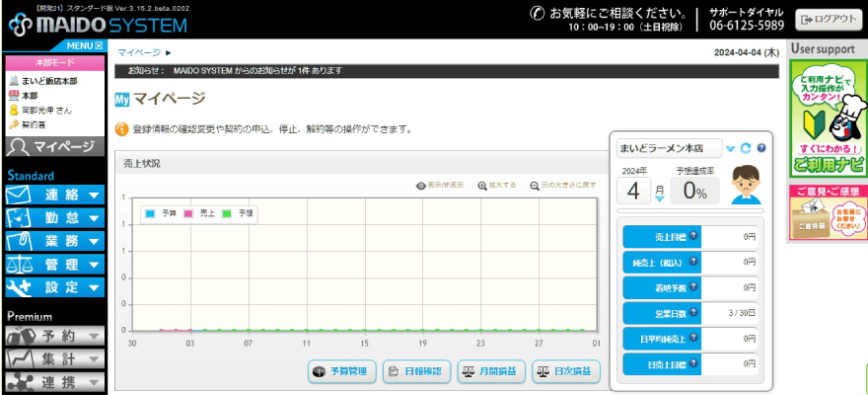Expand the 設定 menu
This screenshot has width=868, height=395.
pos(55,287)
